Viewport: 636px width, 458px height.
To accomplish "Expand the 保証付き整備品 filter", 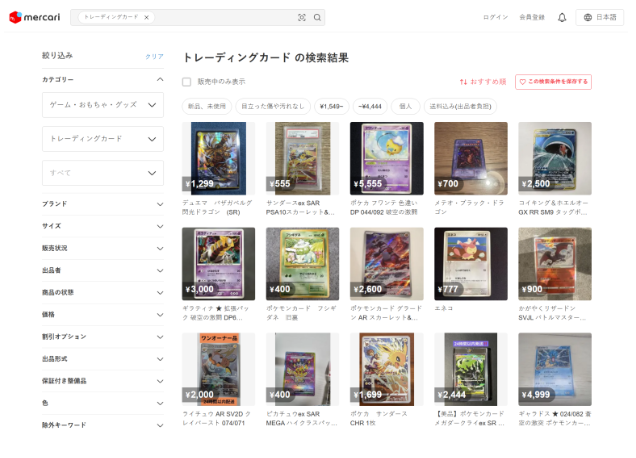I will click(103, 381).
